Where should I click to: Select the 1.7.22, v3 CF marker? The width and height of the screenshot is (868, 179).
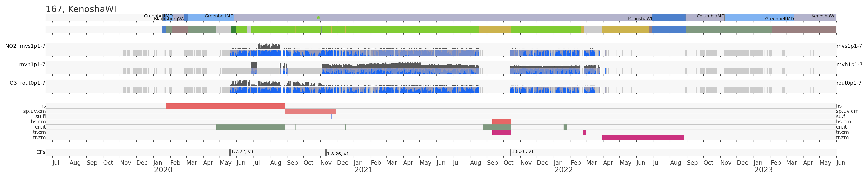click(x=230, y=152)
